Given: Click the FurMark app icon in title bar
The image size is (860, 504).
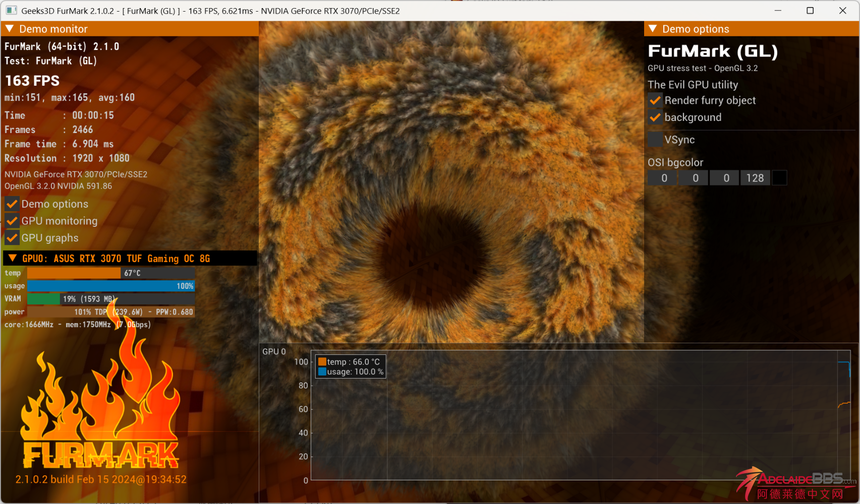Looking at the screenshot, I should pyautogui.click(x=11, y=11).
